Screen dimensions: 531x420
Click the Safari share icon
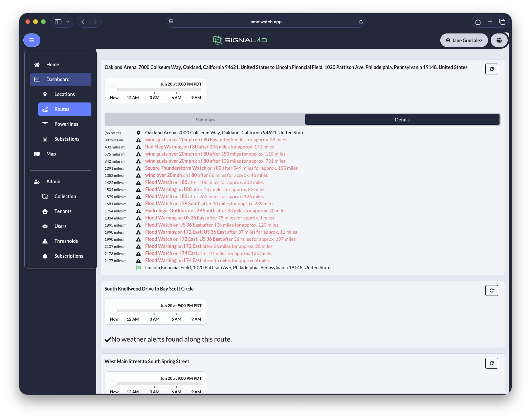pyautogui.click(x=478, y=22)
